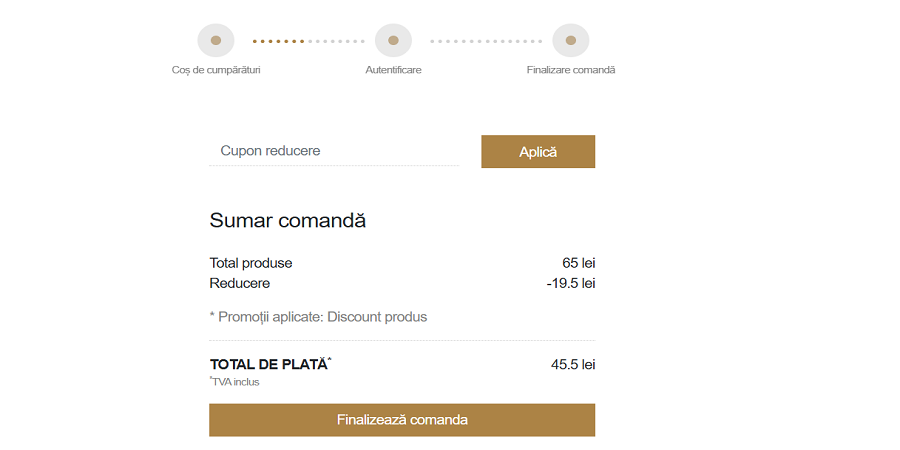Click the 45.5 lei final total
The height and width of the screenshot is (450, 900).
click(x=572, y=365)
